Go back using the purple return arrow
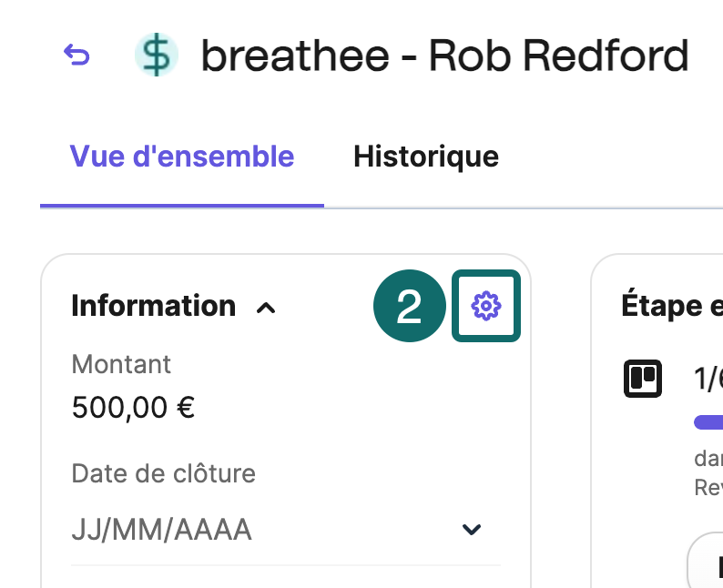The height and width of the screenshot is (588, 723). pos(76,55)
